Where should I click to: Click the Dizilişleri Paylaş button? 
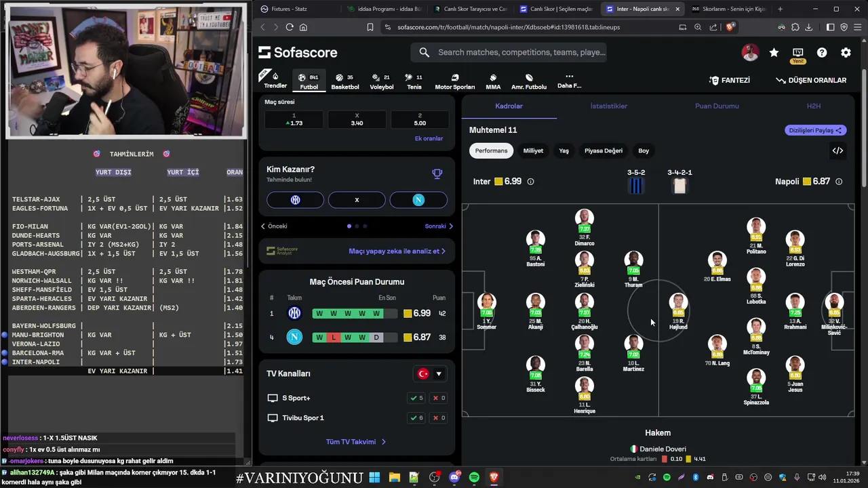click(x=815, y=130)
